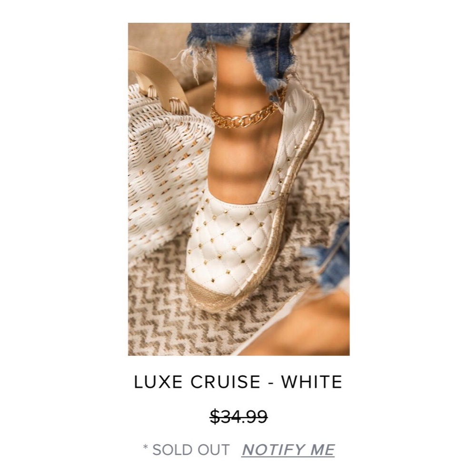Click the NOTIFY ME link
Viewport: 476px width, 476px height.
pos(288,448)
